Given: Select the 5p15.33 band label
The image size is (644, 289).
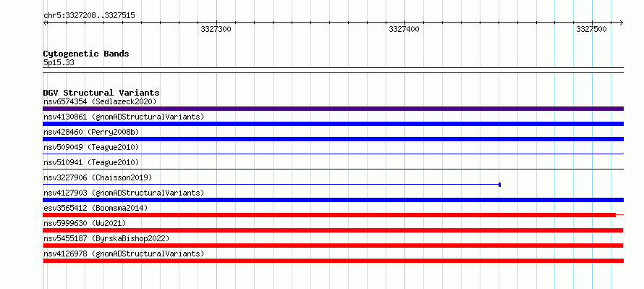Looking at the screenshot, I should point(59,63).
